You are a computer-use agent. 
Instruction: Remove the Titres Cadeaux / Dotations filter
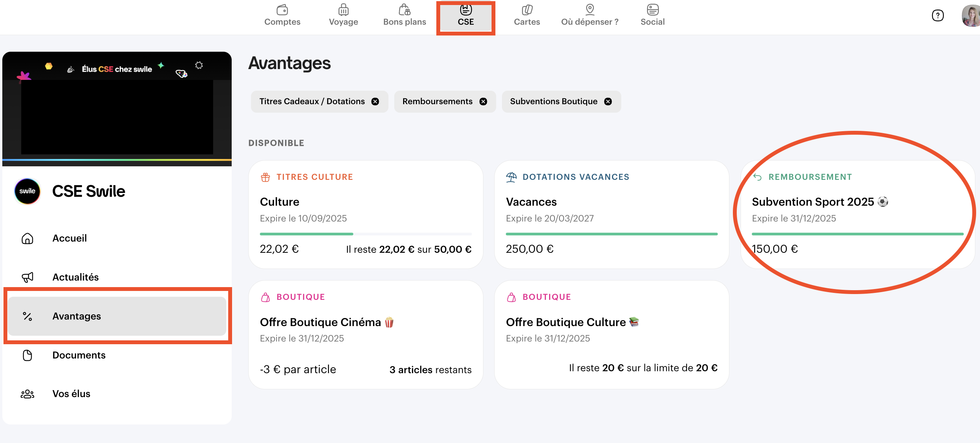click(375, 101)
